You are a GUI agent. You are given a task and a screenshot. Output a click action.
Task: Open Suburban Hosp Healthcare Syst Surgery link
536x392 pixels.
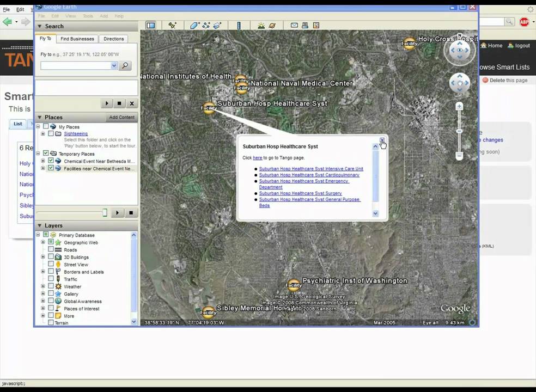pos(300,193)
